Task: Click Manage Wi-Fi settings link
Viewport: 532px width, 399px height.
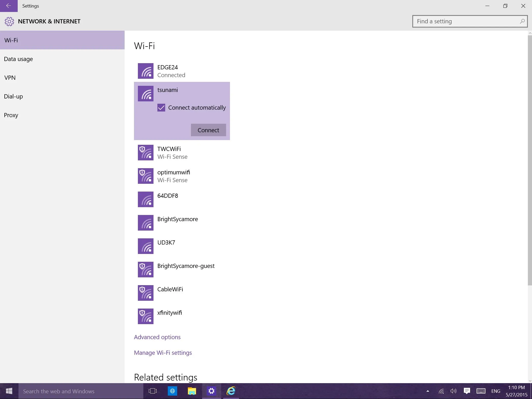Action: tap(163, 352)
